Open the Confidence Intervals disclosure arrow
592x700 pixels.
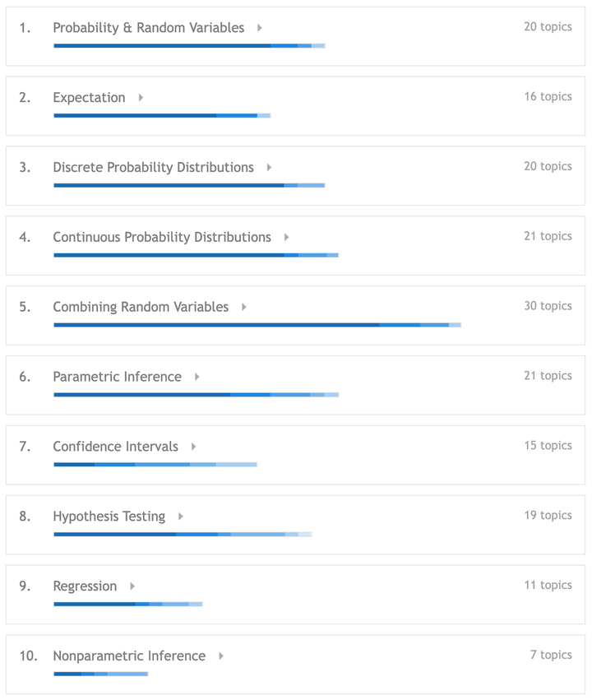(194, 447)
